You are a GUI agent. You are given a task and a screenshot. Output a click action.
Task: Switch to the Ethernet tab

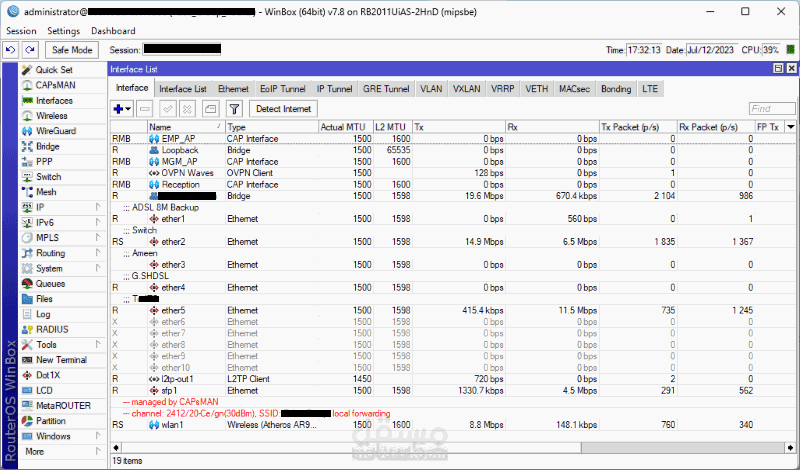coord(233,89)
